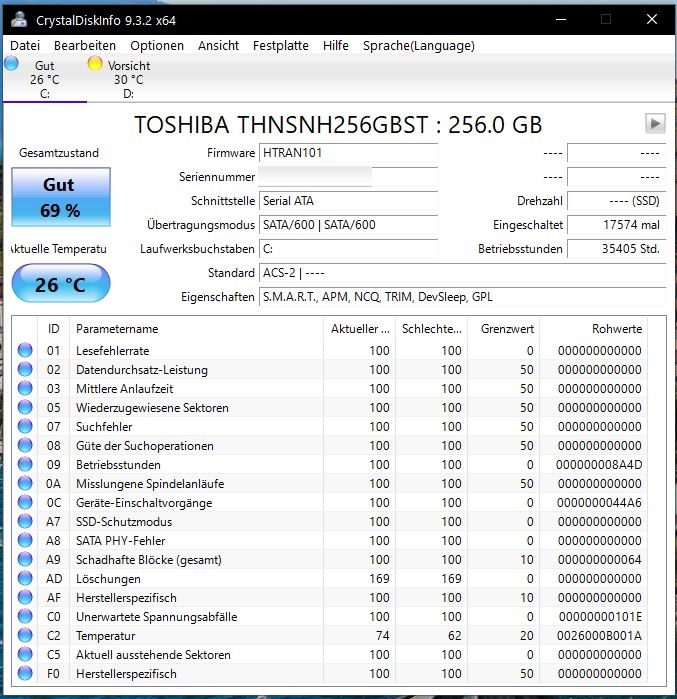
Task: Click the Standard field ACS-2
Action: [x=463, y=273]
